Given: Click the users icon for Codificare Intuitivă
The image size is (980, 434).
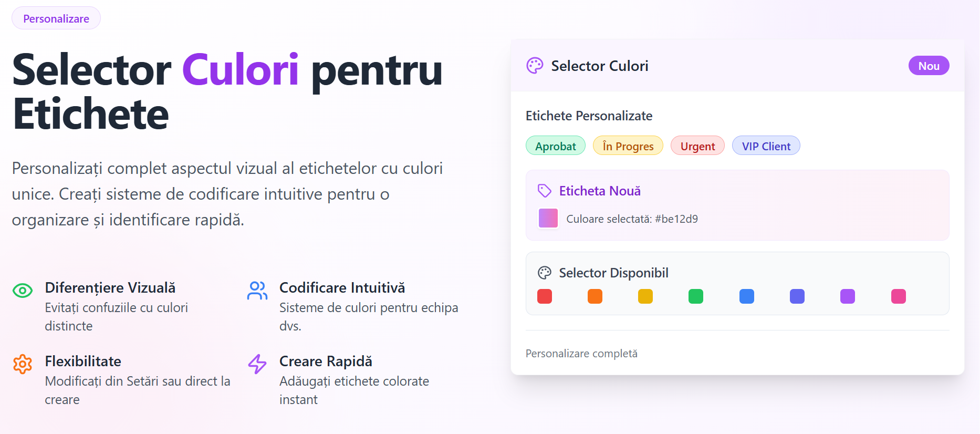Looking at the screenshot, I should point(257,290).
